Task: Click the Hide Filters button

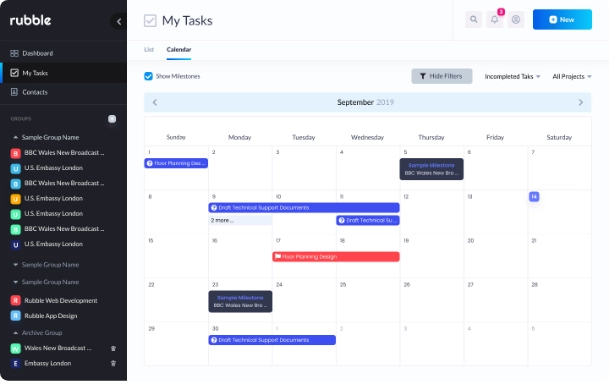Action: pos(442,76)
